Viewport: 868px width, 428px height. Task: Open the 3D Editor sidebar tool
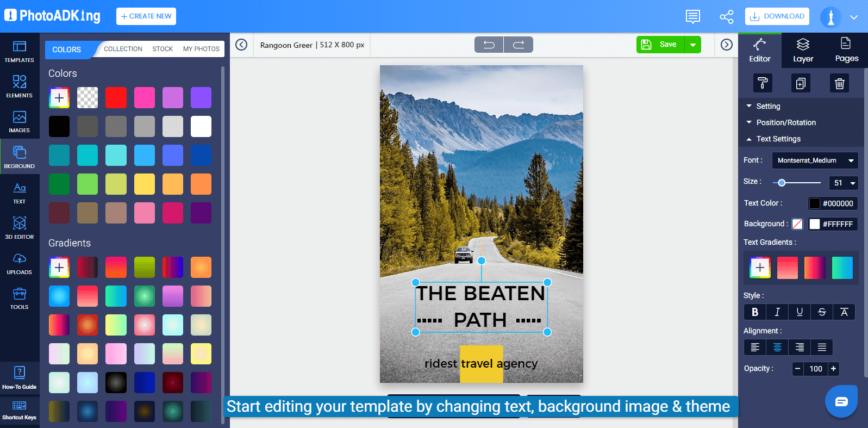(20, 227)
